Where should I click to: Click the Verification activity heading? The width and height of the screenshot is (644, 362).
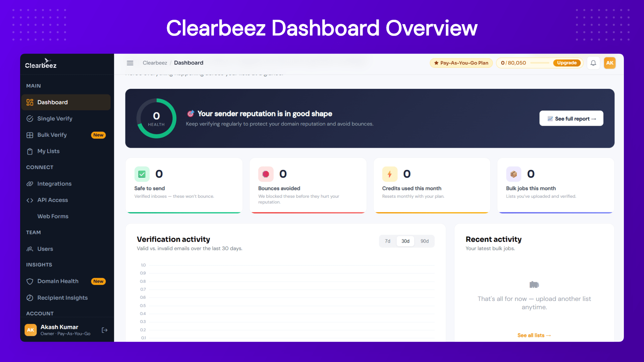click(173, 239)
